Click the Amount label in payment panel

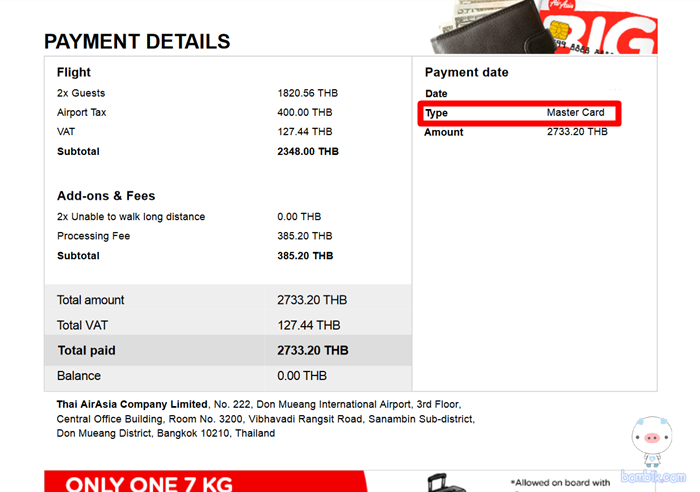pos(444,132)
